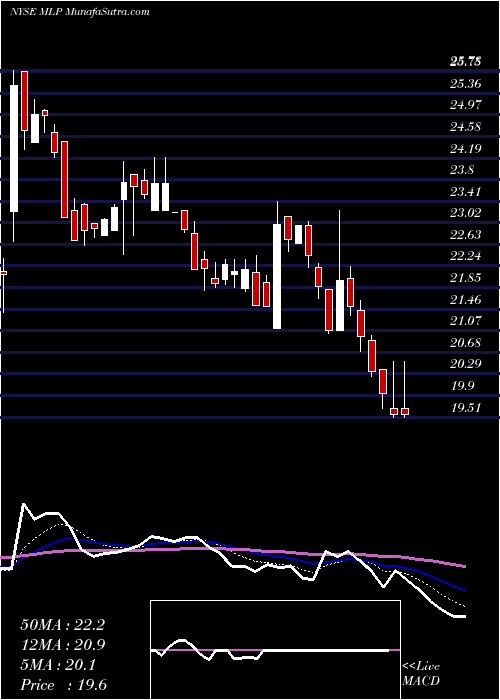Click inside the MACD inset chart
The width and height of the screenshot is (500, 700).
pyautogui.click(x=275, y=650)
